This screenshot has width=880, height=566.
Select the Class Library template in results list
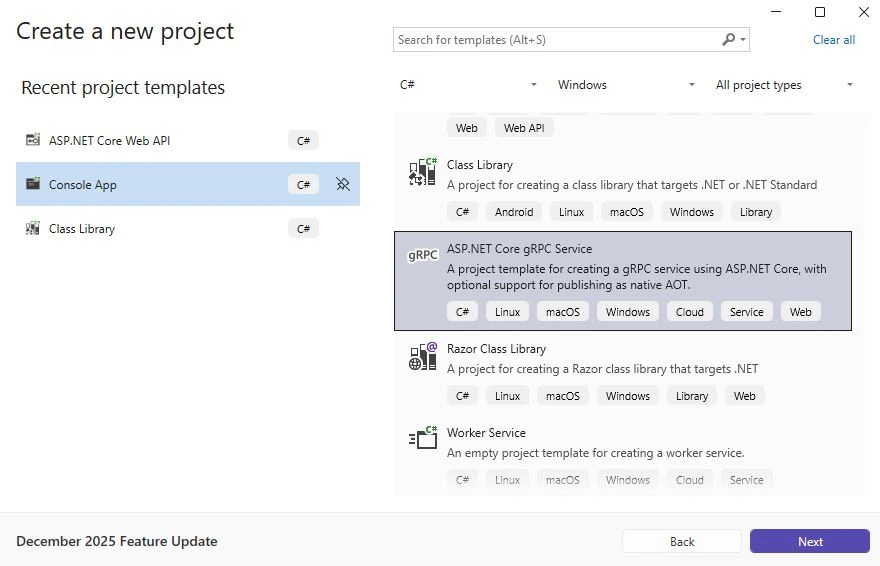click(x=623, y=188)
